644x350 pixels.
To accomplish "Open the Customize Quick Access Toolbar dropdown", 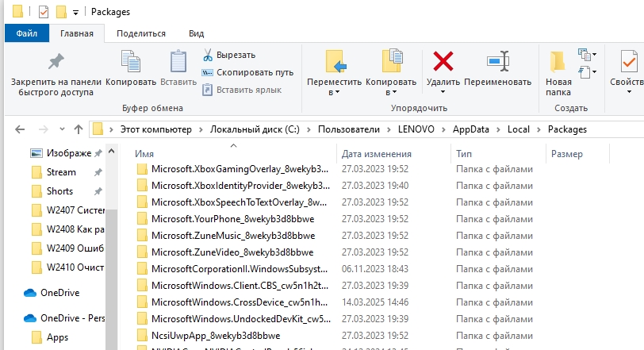I will click(75, 13).
